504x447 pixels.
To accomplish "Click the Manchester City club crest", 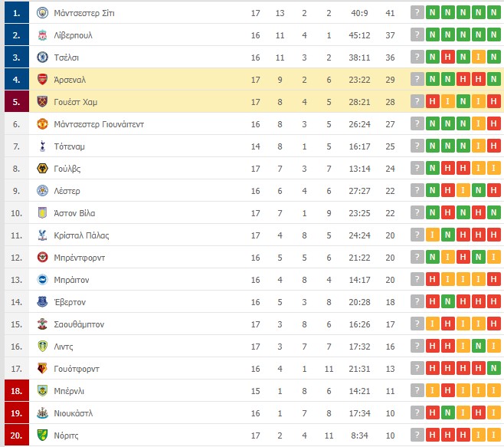I will pyautogui.click(x=42, y=13).
